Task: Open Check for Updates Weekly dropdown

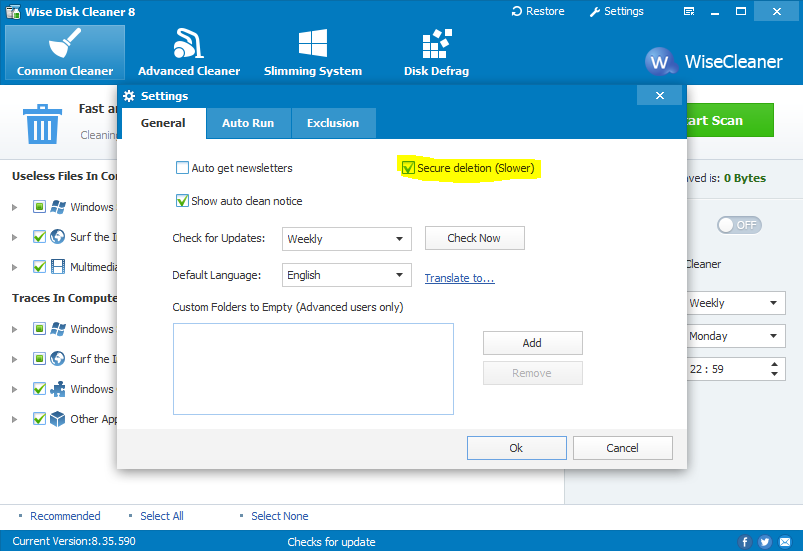Action: click(347, 239)
